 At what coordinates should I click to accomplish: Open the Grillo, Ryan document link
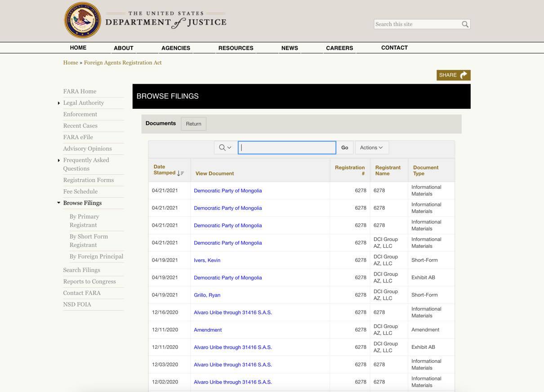pyautogui.click(x=207, y=295)
